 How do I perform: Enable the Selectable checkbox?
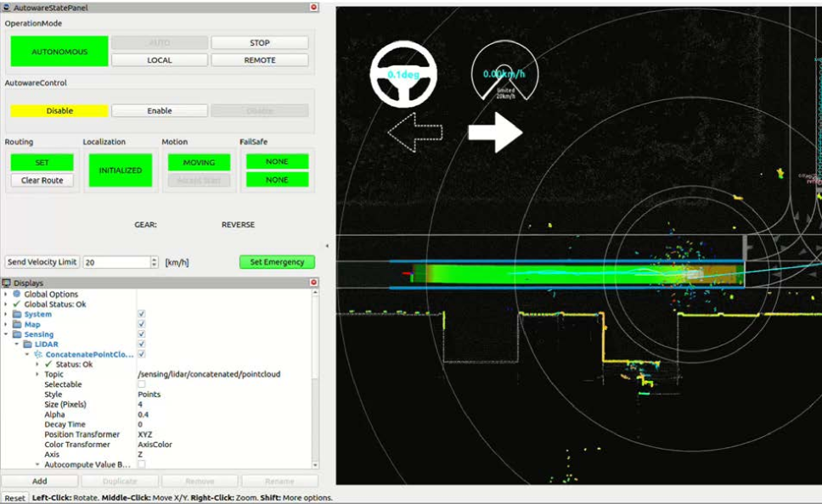(x=141, y=384)
